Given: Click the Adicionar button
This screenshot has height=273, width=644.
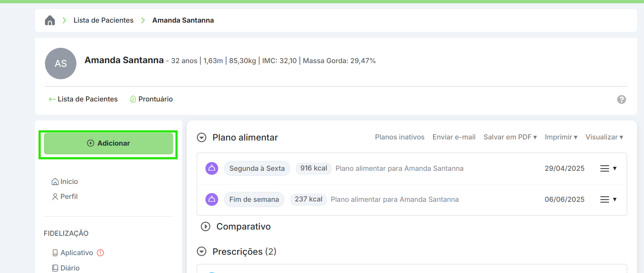Looking at the screenshot, I should (109, 143).
